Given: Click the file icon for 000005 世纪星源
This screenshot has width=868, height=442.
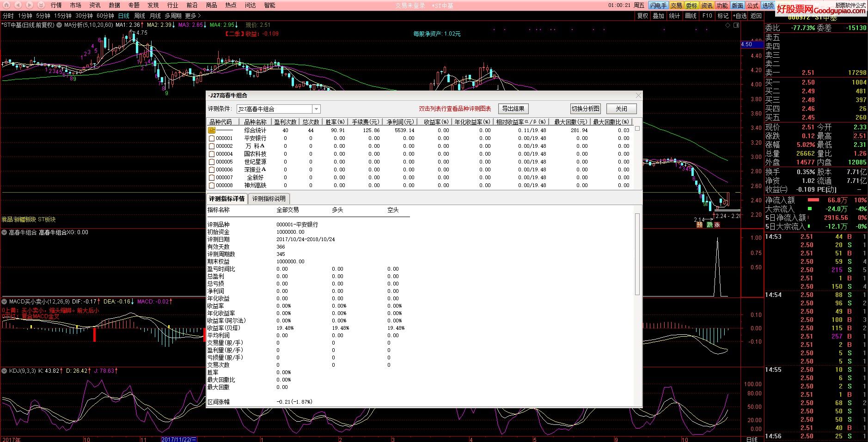Looking at the screenshot, I should [x=212, y=162].
